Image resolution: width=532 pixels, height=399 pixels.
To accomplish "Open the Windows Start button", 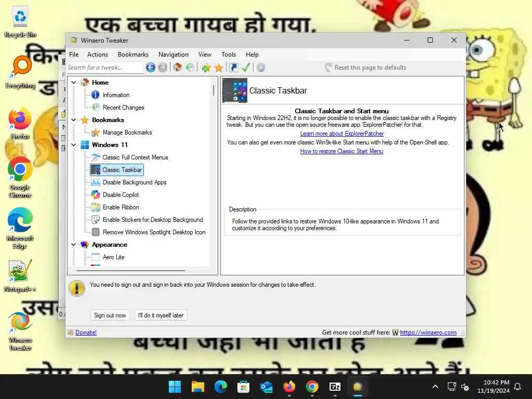I will (x=175, y=387).
